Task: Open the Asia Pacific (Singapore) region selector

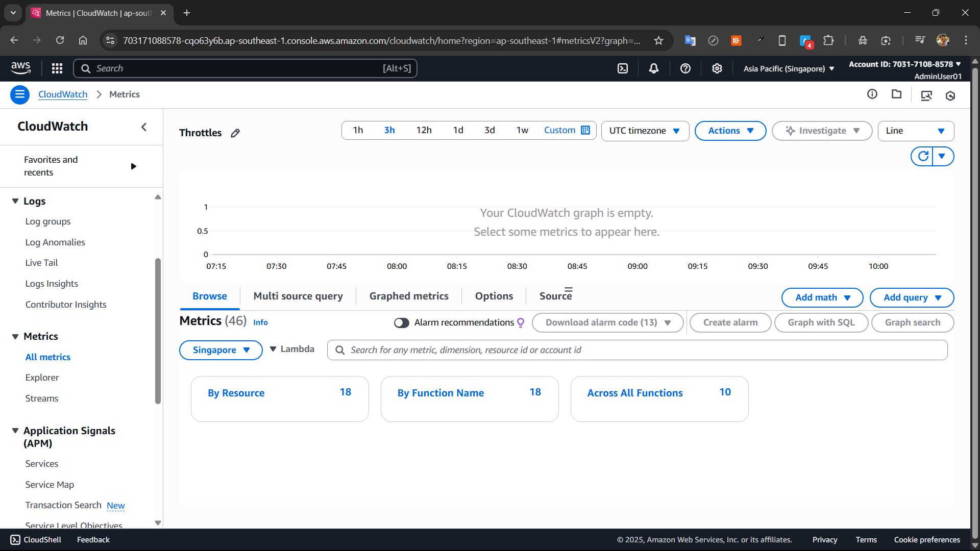Action: click(x=789, y=68)
